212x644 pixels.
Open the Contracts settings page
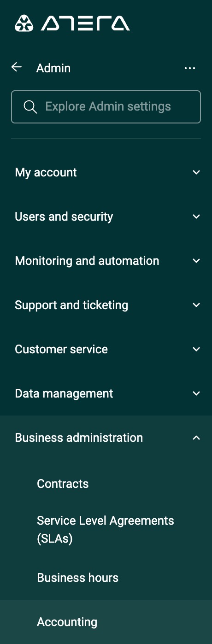point(63,484)
